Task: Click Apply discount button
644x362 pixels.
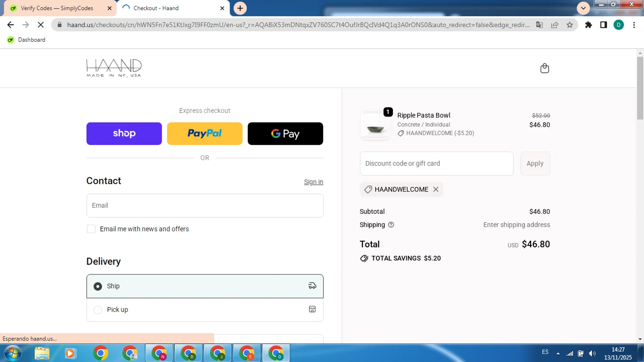Action: pyautogui.click(x=535, y=164)
